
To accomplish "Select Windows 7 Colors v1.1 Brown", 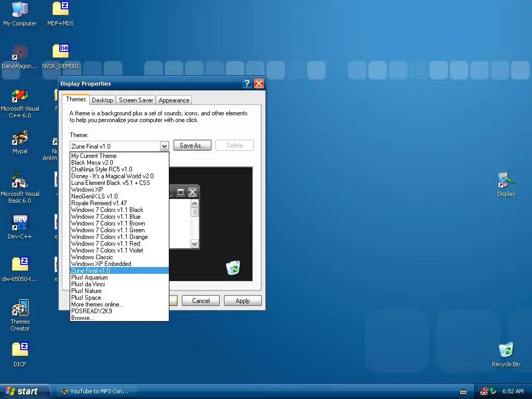I will tap(119, 223).
